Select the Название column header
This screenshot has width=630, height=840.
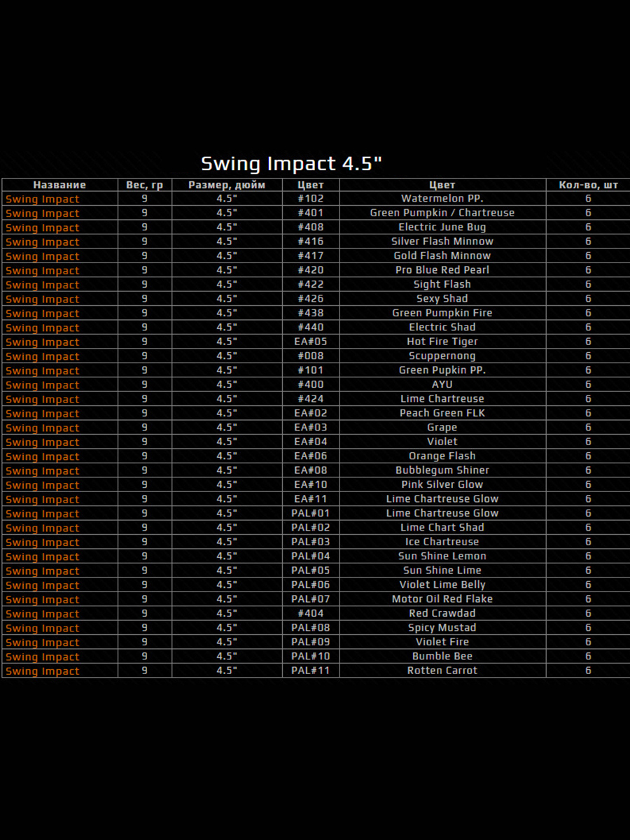(x=59, y=185)
